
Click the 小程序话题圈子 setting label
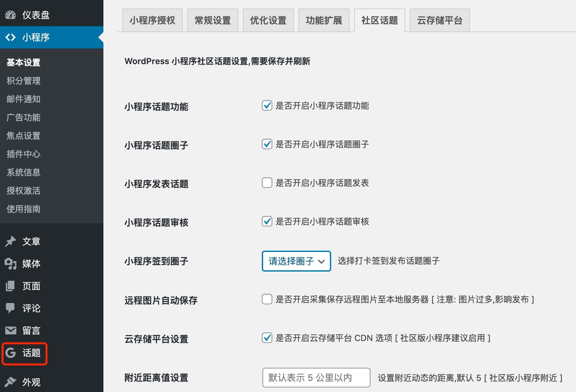(x=156, y=145)
